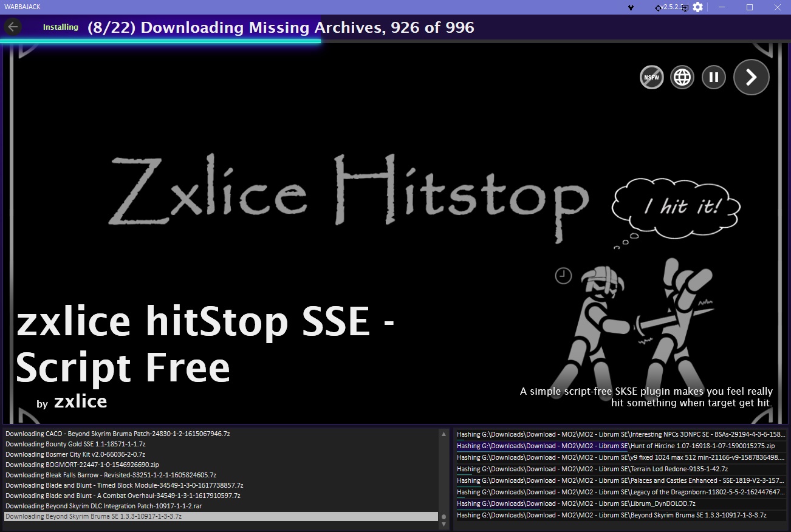Viewport: 791px width, 532px height.
Task: Select the Hashing Palaces and Castles Enhanced job
Action: pos(621,480)
